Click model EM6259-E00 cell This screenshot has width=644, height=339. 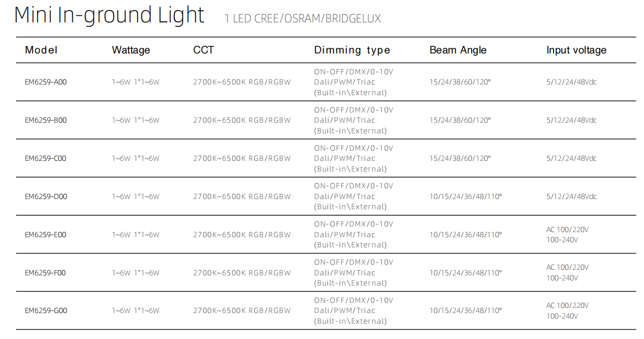coord(46,235)
